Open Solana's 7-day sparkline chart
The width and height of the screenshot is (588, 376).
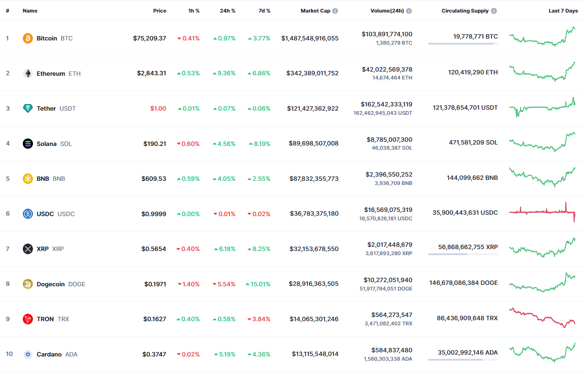542,142
